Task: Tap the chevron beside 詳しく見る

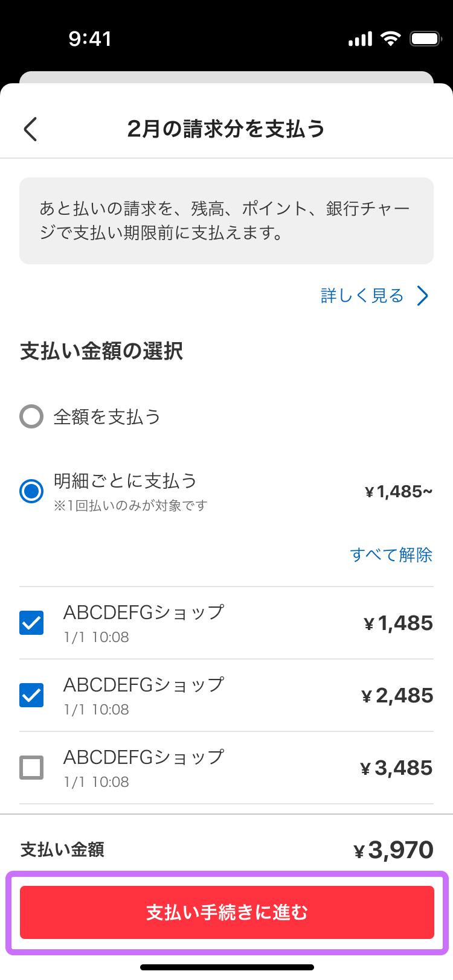Action: [x=423, y=296]
